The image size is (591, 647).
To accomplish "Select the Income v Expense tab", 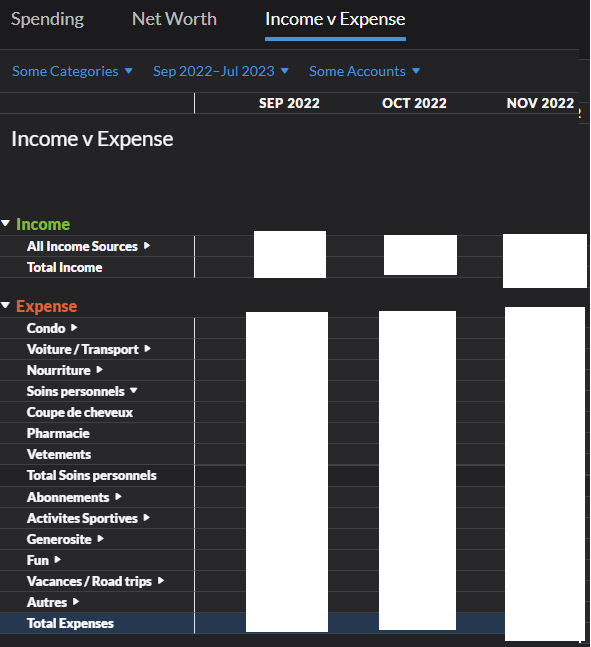I will pyautogui.click(x=335, y=19).
